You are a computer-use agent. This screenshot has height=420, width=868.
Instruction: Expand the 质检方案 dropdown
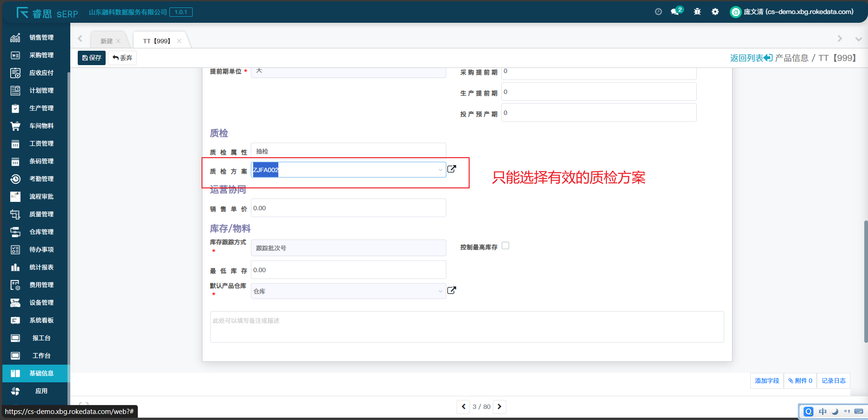440,170
